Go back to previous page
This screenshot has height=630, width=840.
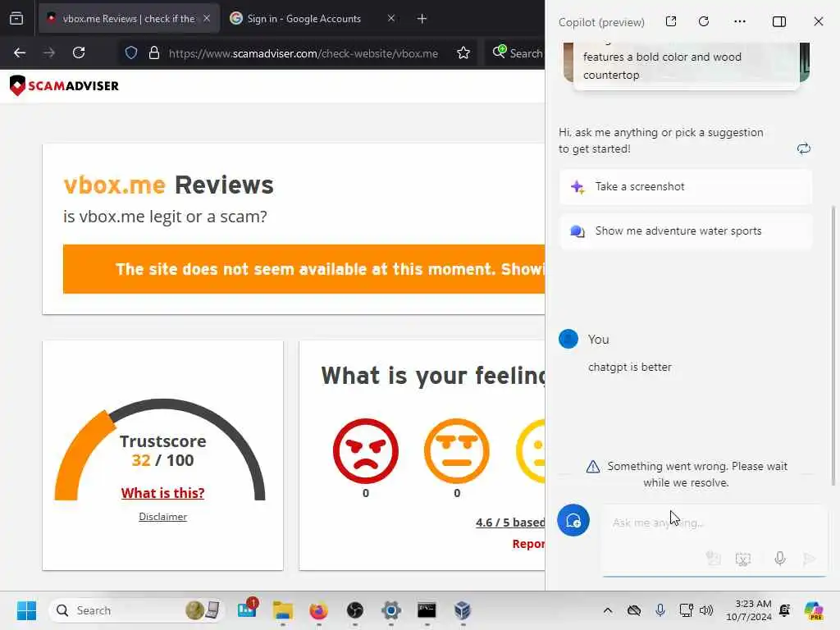20,52
